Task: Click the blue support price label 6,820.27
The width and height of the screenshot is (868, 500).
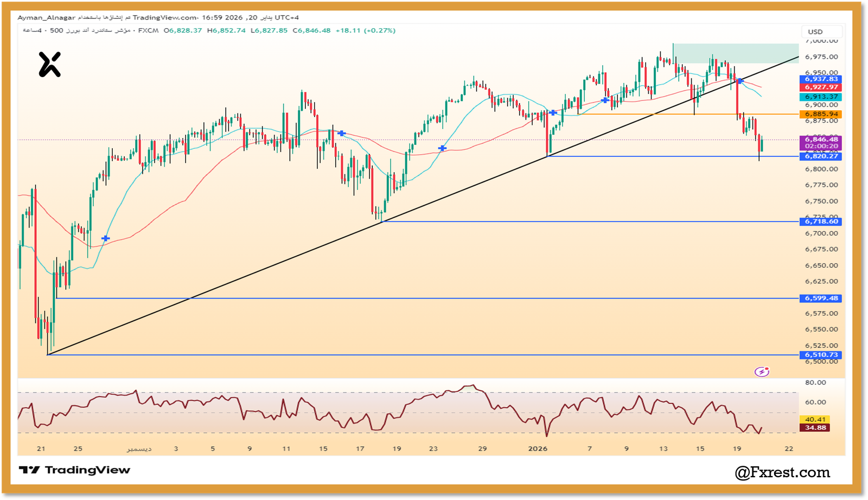Action: (822, 156)
